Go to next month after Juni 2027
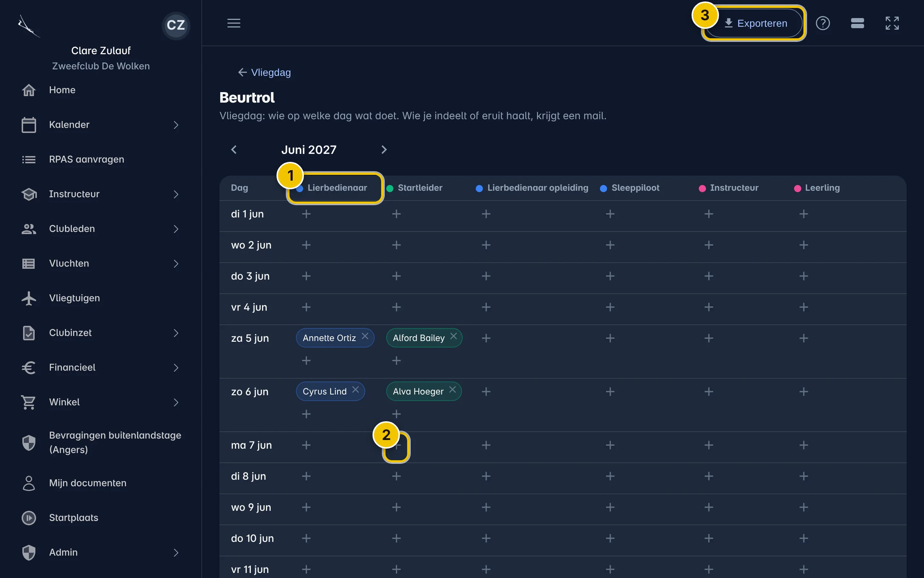Image resolution: width=924 pixels, height=578 pixels. [x=384, y=150]
